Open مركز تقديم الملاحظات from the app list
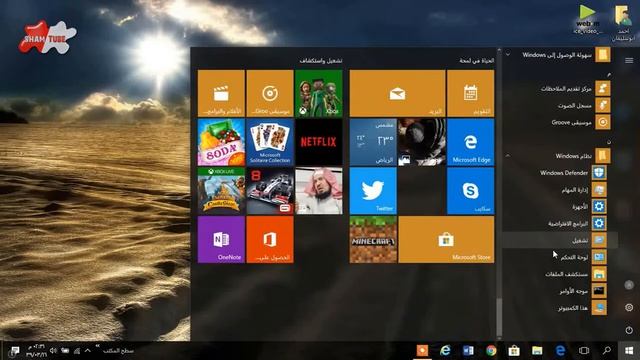Image resolution: width=640 pixels, height=360 pixels. (x=560, y=88)
